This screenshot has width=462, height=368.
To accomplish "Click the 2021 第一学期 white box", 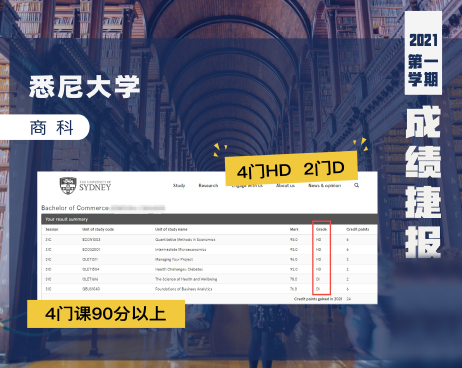I will tap(423, 53).
